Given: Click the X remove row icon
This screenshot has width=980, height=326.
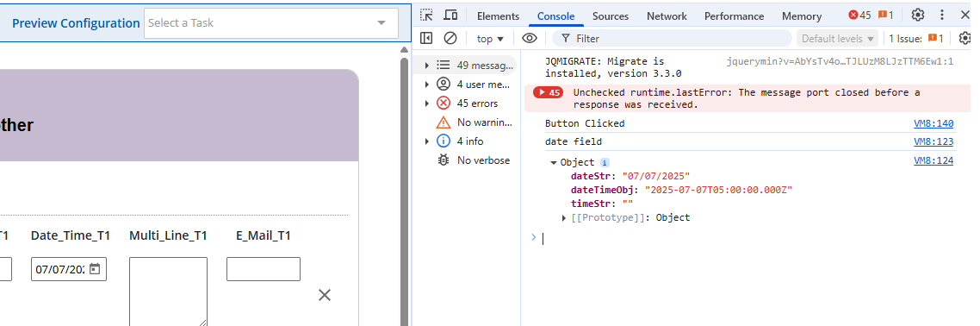Looking at the screenshot, I should coord(325,295).
